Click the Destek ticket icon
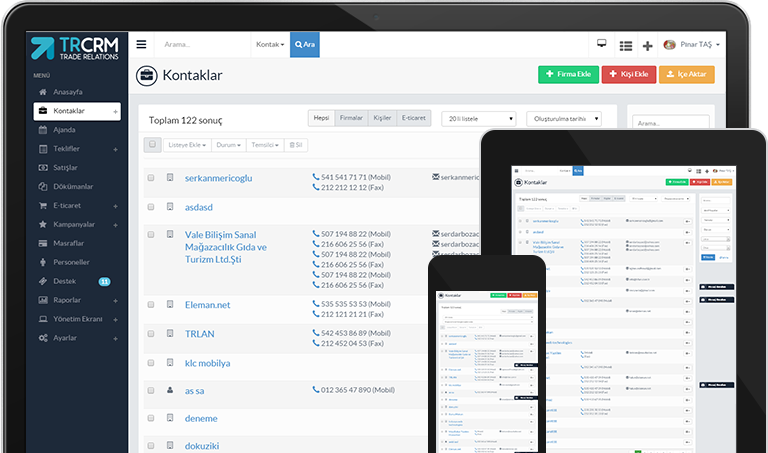This screenshot has width=768, height=453. (43, 281)
